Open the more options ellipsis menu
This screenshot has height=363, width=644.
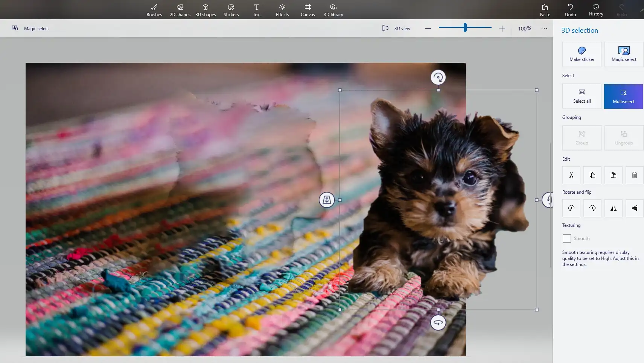tap(544, 29)
